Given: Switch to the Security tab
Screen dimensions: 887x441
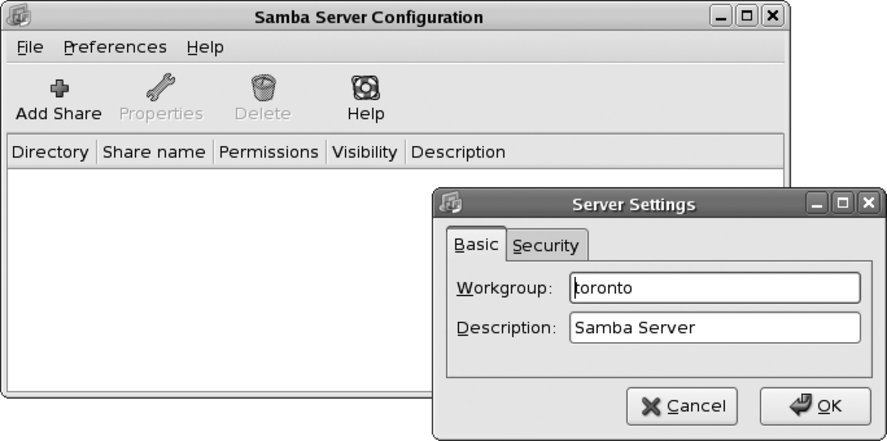Looking at the screenshot, I should [546, 246].
